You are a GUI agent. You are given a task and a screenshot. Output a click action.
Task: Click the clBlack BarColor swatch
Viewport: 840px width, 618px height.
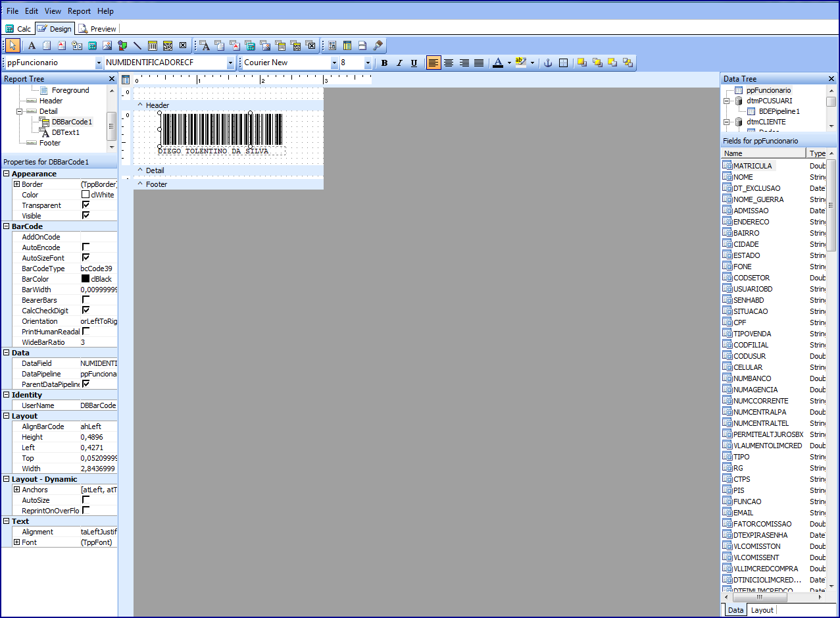86,278
